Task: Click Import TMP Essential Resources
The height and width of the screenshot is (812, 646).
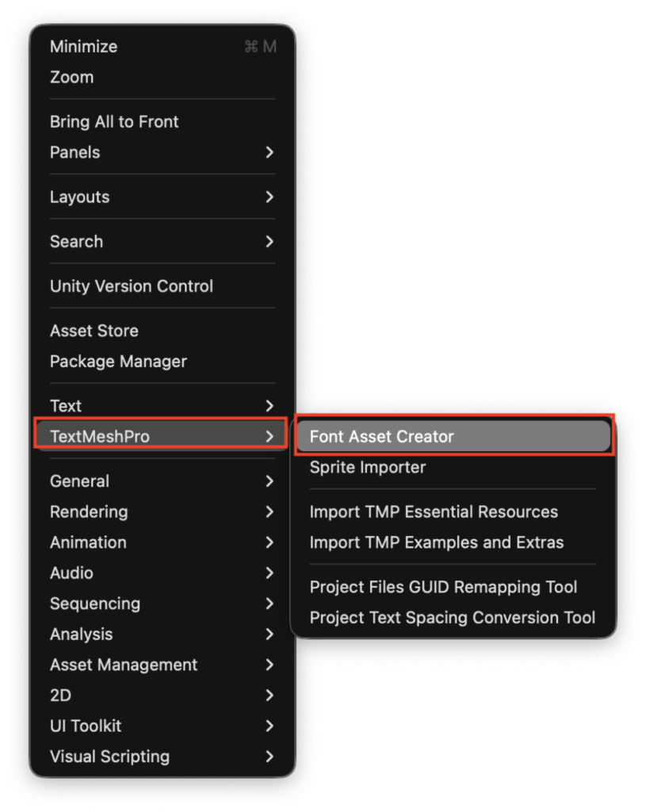Action: [434, 512]
